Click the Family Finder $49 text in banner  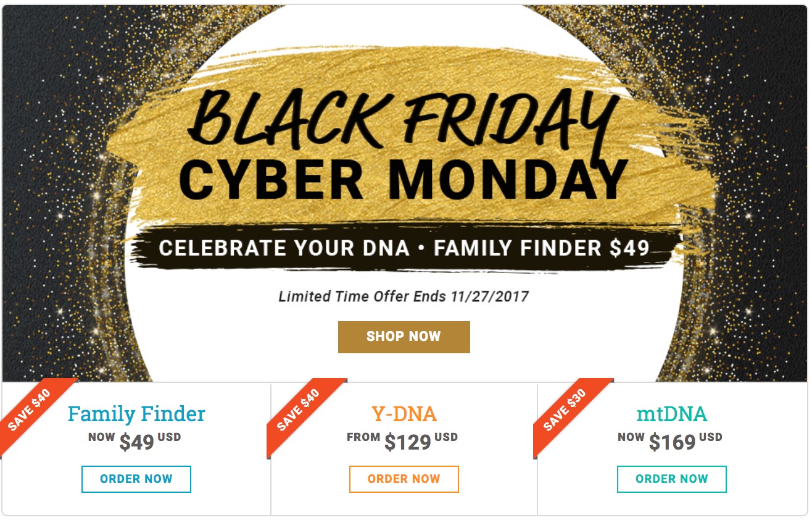click(542, 248)
